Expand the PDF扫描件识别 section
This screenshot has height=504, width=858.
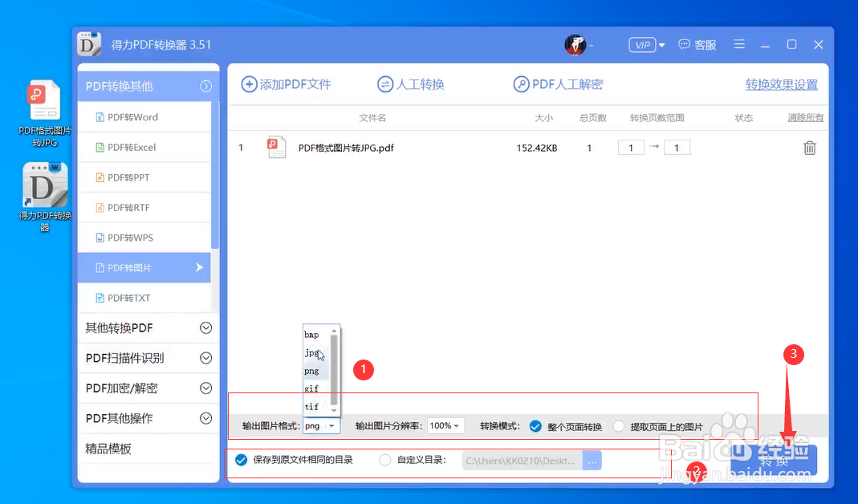coord(205,358)
